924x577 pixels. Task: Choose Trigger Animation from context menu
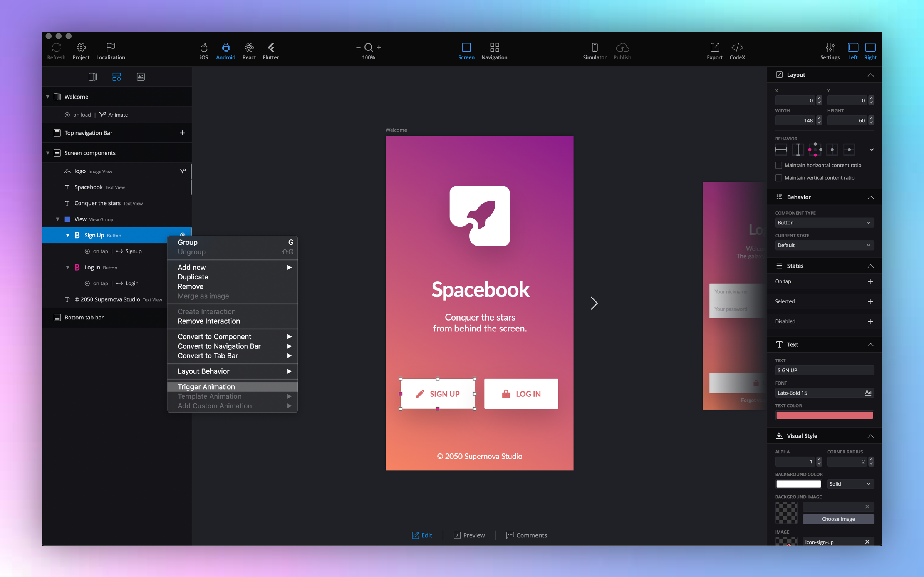coord(206,386)
